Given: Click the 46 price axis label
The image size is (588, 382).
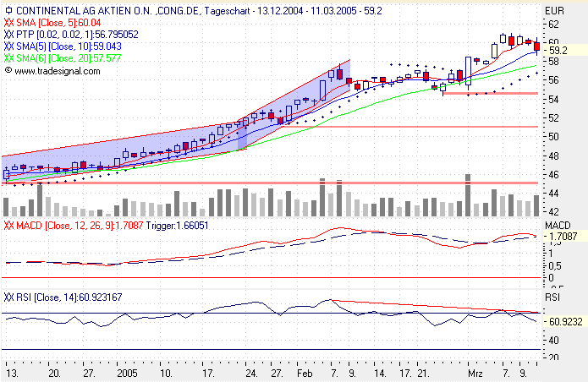Looking at the screenshot, I should point(554,175).
